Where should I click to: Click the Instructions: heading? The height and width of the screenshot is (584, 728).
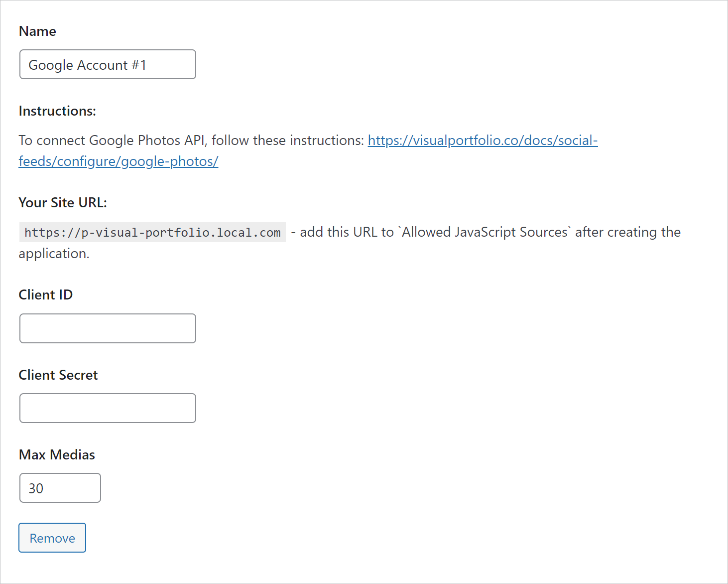(57, 111)
